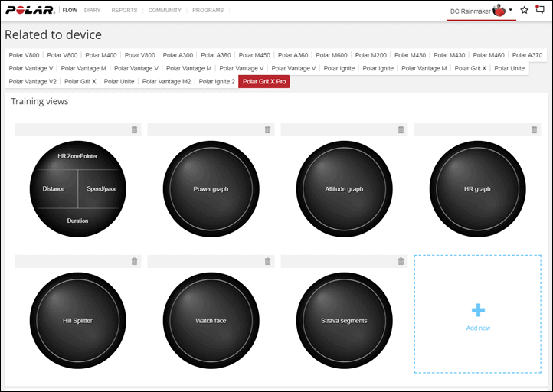Open the HR graph watch view
This screenshot has width=553, height=392.
point(477,189)
